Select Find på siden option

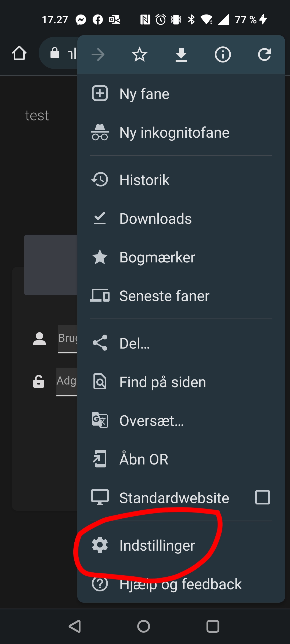click(x=163, y=382)
